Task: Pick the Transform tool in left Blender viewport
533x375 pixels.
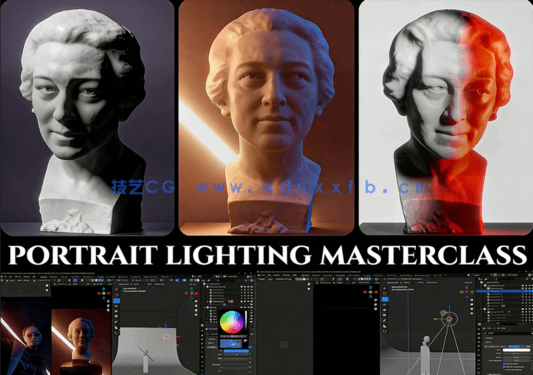Action: pos(116,316)
